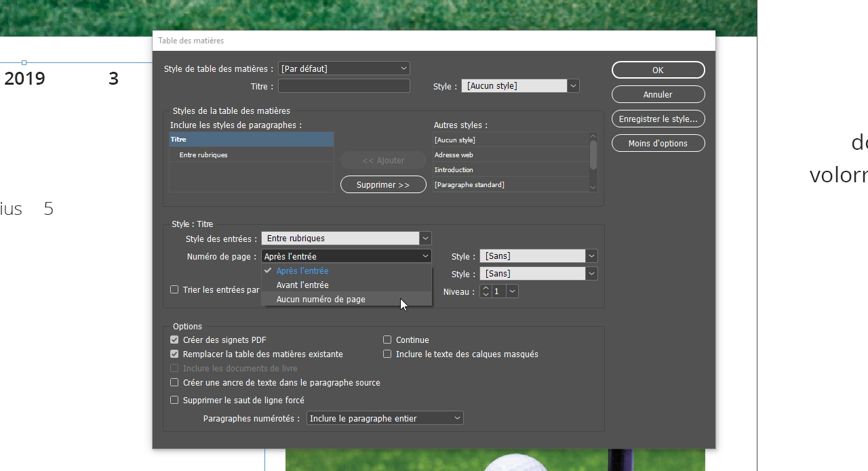Enable Créer une ancre de texte checkbox
Image resolution: width=868 pixels, height=471 pixels.
[174, 382]
